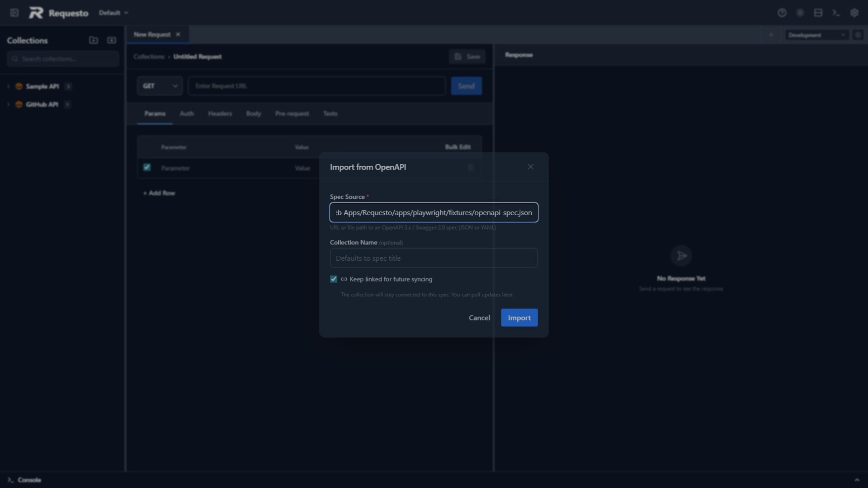The image size is (868, 488).
Task: Click the Collections breadcrumb link
Action: 149,56
